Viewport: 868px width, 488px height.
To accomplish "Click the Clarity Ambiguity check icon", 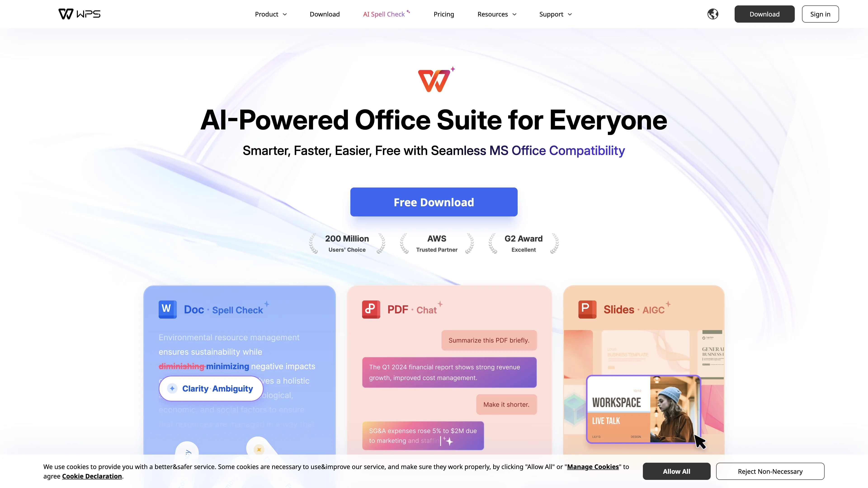I will (x=172, y=389).
